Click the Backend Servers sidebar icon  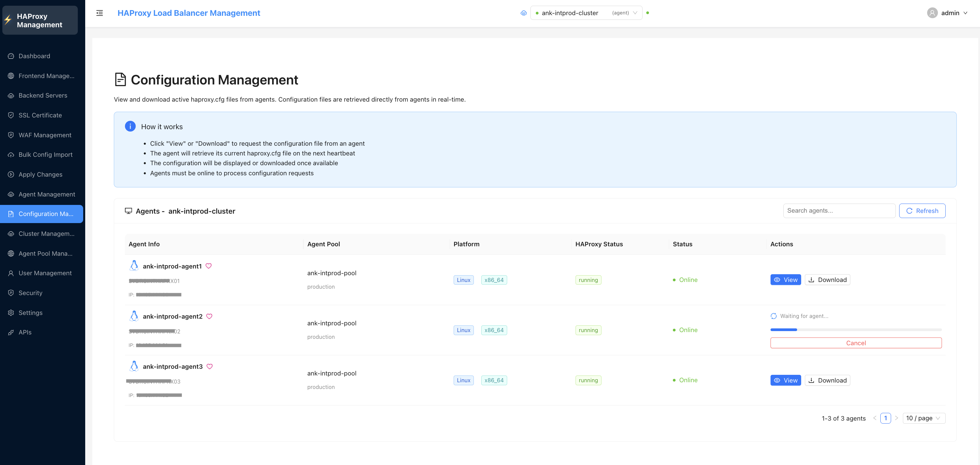coord(11,96)
